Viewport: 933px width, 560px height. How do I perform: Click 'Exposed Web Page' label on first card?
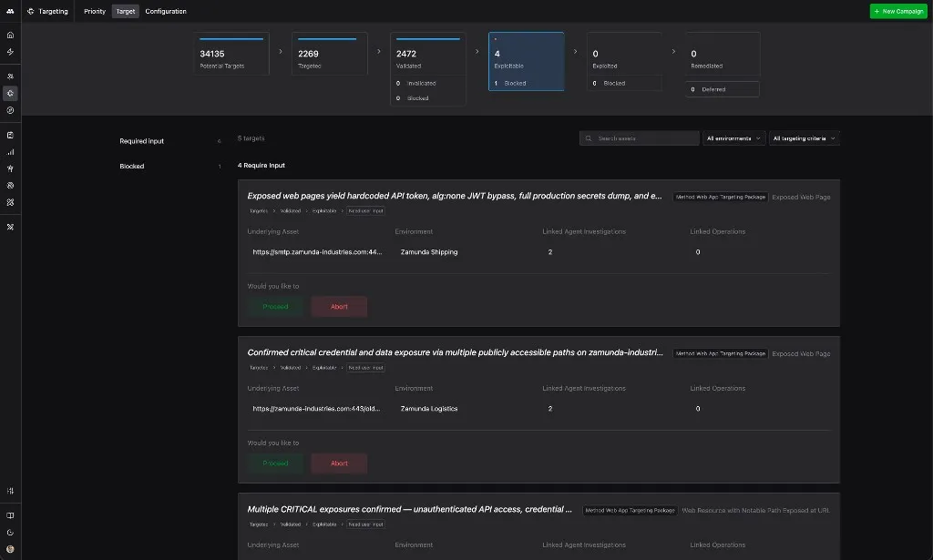pos(801,197)
